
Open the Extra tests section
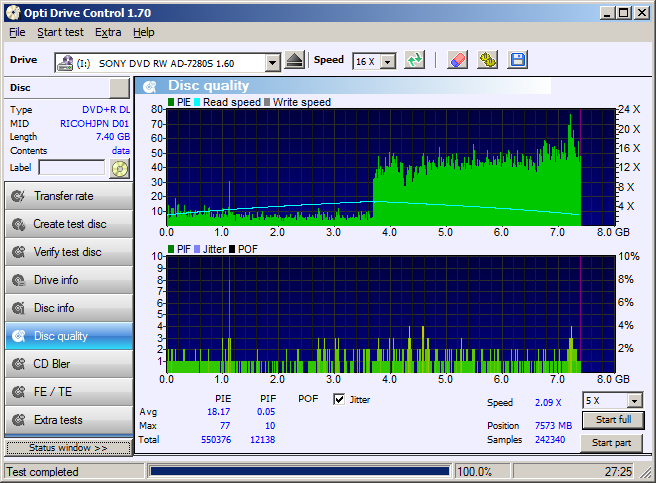coord(69,420)
